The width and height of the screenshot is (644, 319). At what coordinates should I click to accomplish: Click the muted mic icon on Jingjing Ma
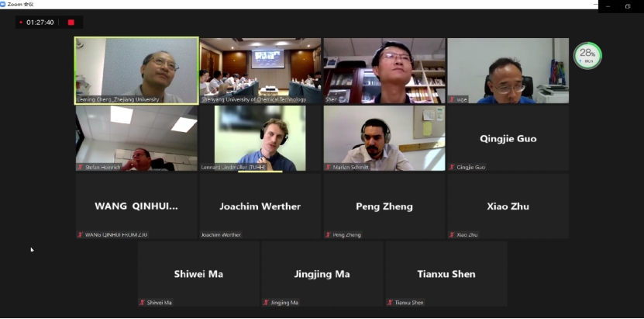coord(266,303)
